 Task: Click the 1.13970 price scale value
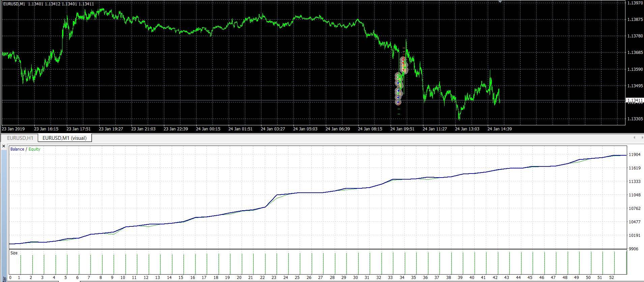(x=635, y=3)
